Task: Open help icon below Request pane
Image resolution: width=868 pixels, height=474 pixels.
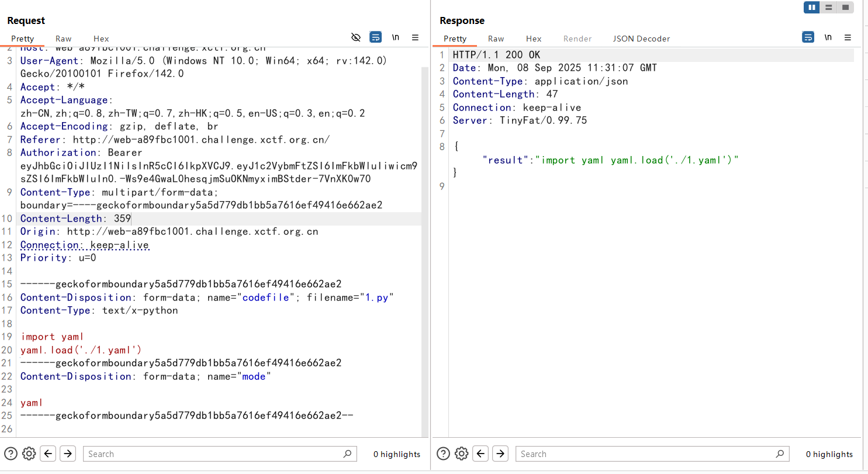Action: 11,454
